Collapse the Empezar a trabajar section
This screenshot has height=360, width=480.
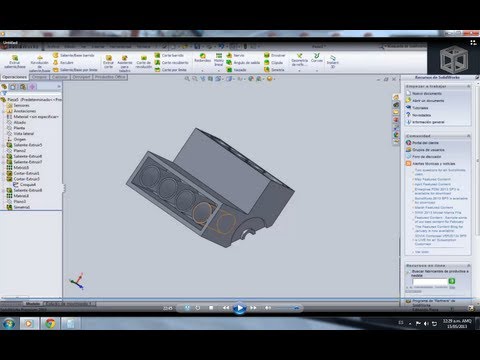468,86
